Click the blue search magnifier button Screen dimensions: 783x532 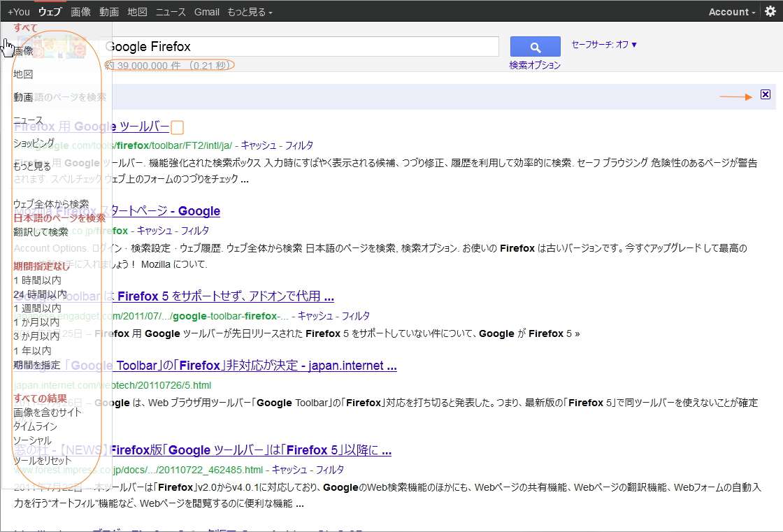tap(535, 47)
